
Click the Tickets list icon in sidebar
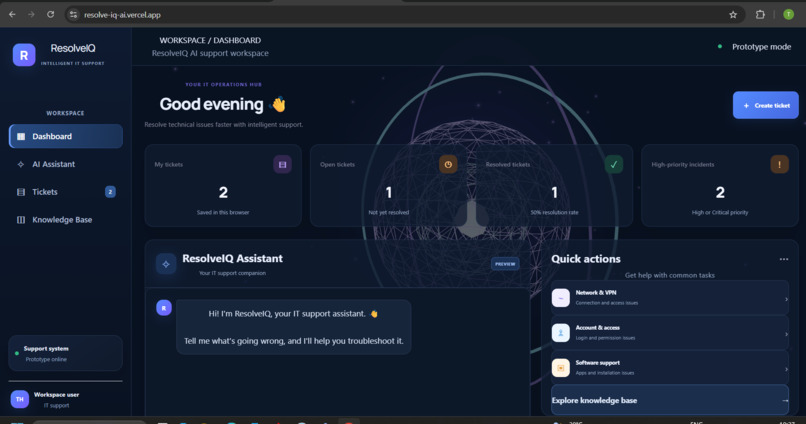click(x=21, y=192)
